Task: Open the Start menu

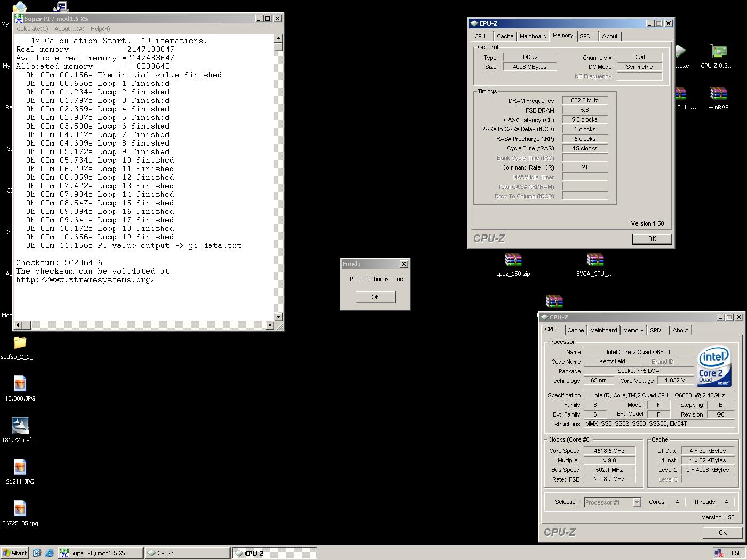Action: [15, 553]
